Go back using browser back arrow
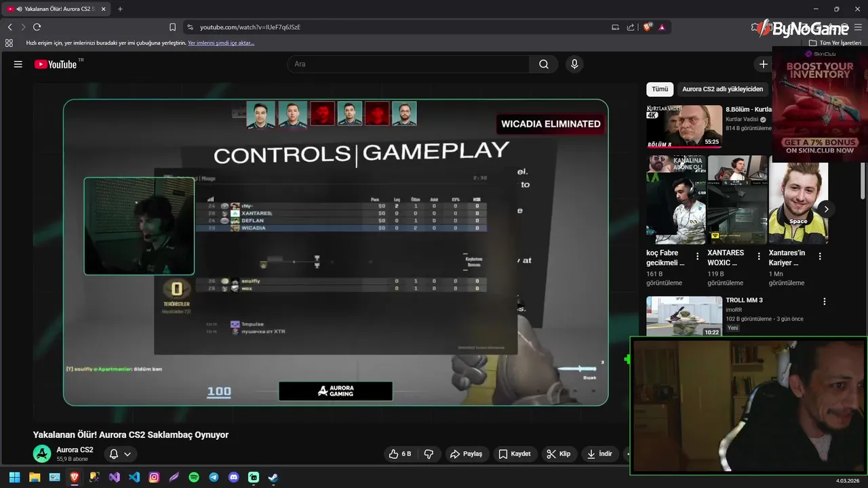Screen dimensions: 868x488 pos(9,27)
